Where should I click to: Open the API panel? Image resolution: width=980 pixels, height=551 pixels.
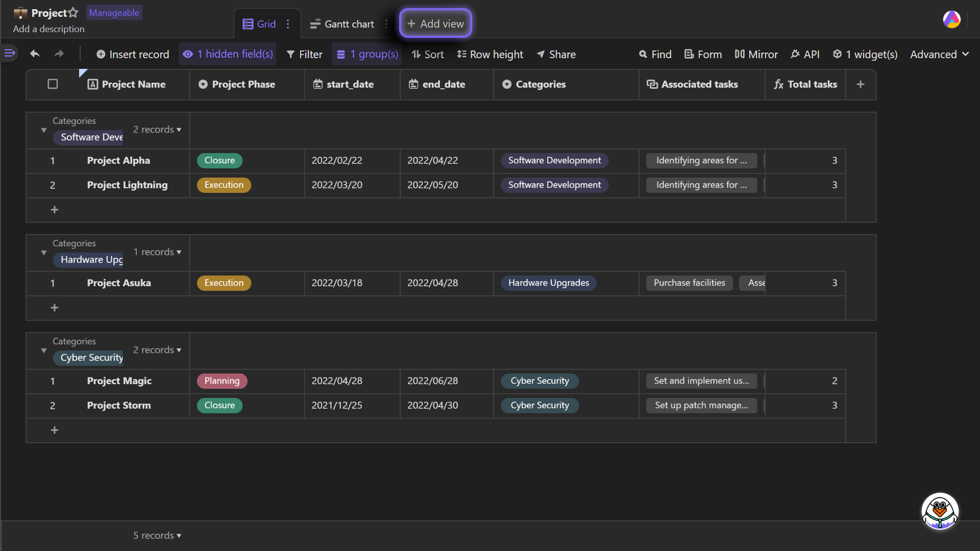(805, 54)
